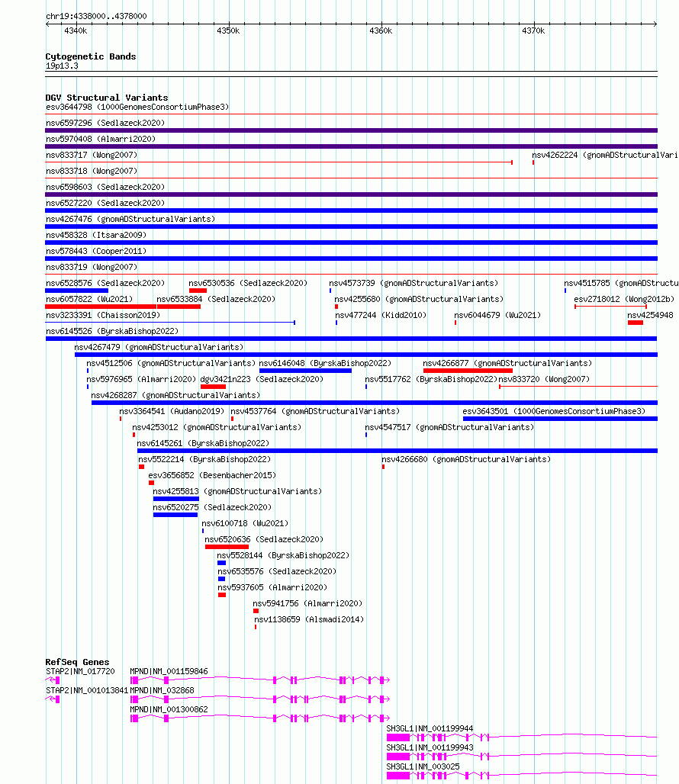Select the nsv5976965 (Almarri2020) label

click(141, 379)
